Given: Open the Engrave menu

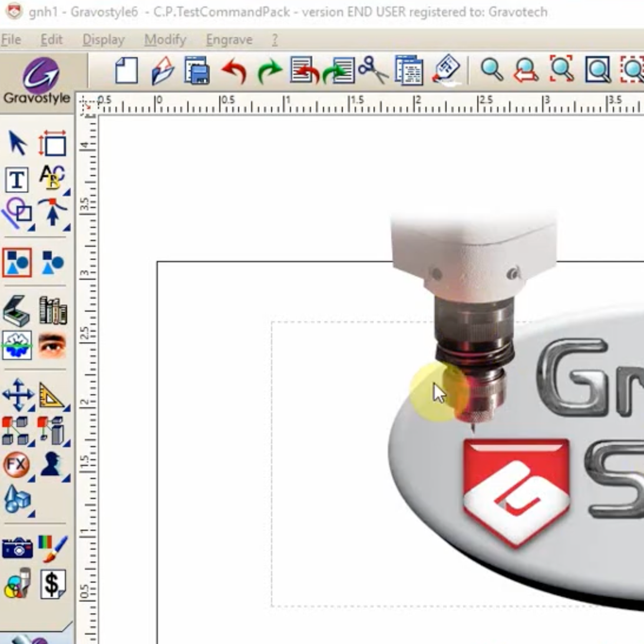Looking at the screenshot, I should point(229,40).
